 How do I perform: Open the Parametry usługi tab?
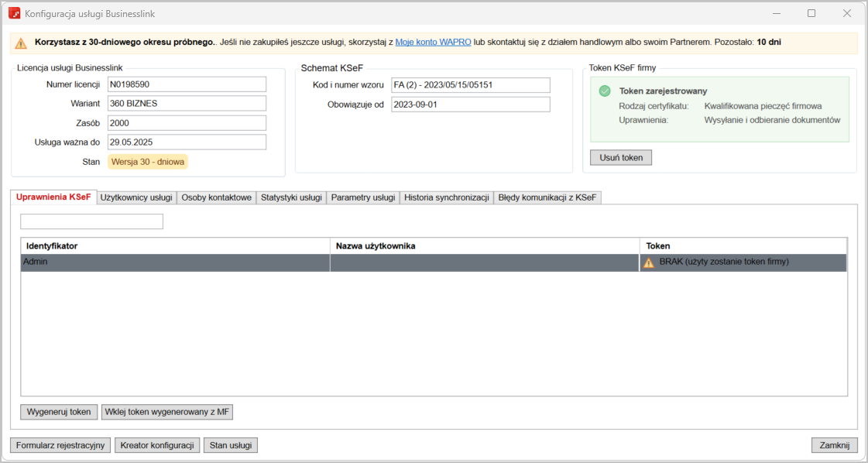tap(363, 197)
